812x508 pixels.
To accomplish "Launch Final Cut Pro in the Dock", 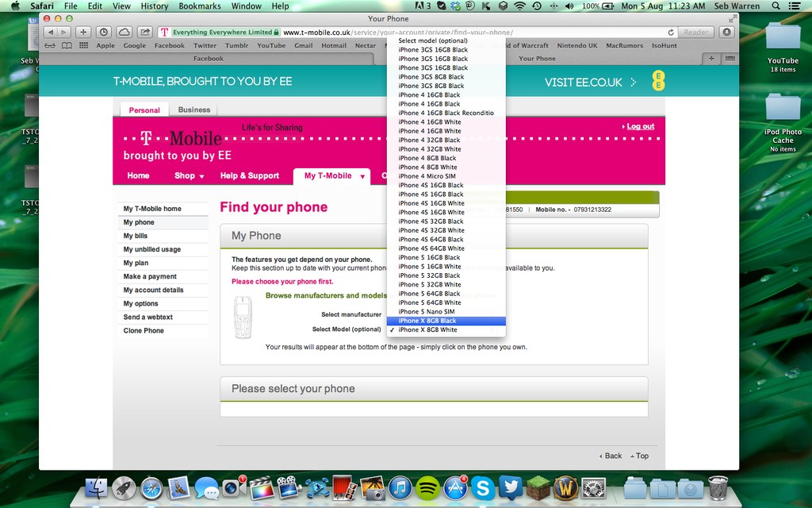I will (262, 488).
